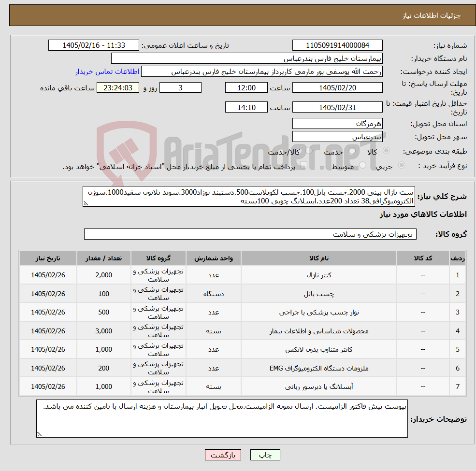
Task: Click the ردیف column header
Action: [x=458, y=258]
